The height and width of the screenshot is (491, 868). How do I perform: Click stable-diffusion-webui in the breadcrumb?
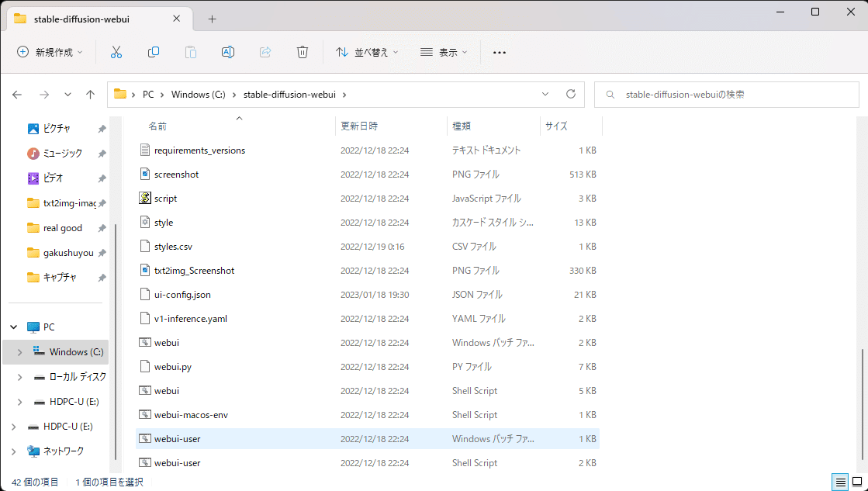point(289,95)
